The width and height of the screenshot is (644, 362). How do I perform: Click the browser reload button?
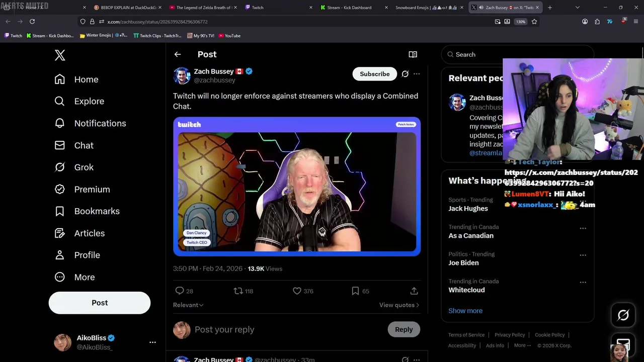point(32,22)
